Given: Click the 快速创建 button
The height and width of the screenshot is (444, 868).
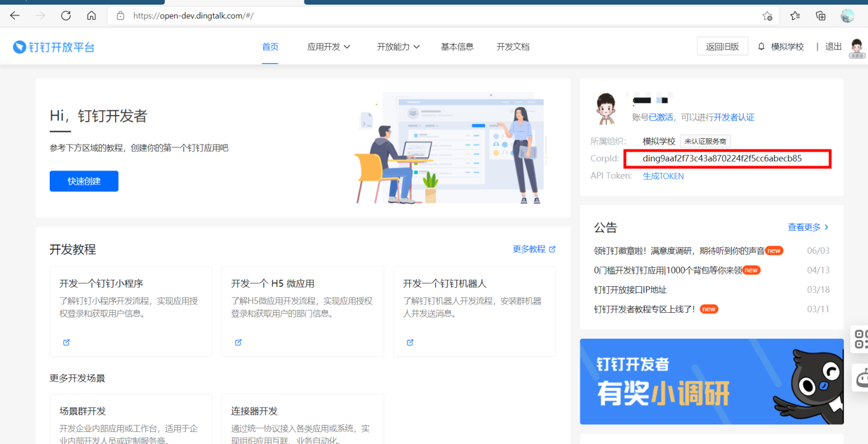Looking at the screenshot, I should [84, 181].
